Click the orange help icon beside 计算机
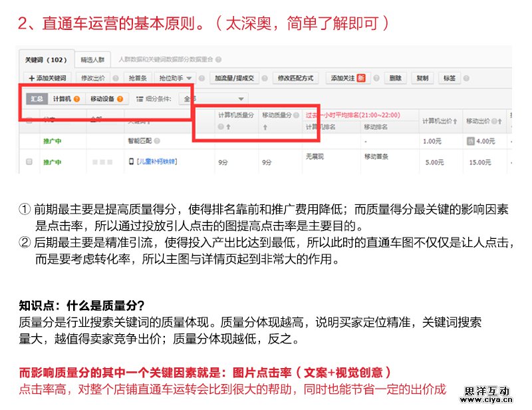 [x=77, y=99]
